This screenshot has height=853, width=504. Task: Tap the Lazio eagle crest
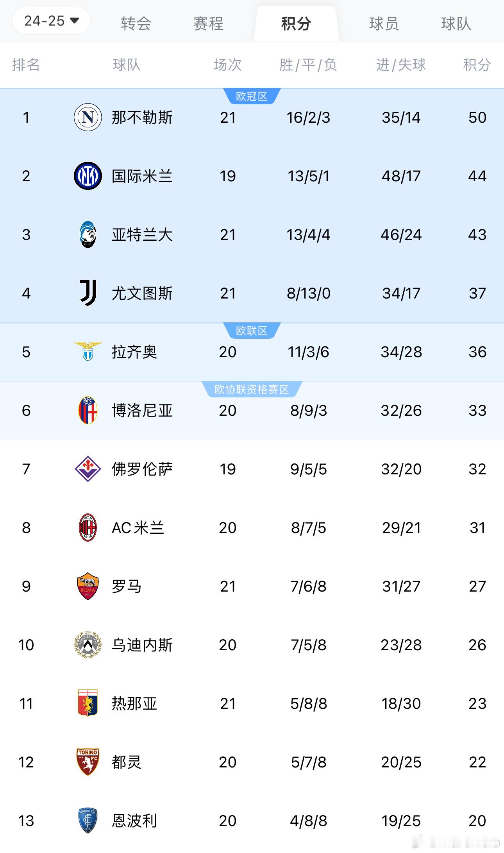(88, 351)
